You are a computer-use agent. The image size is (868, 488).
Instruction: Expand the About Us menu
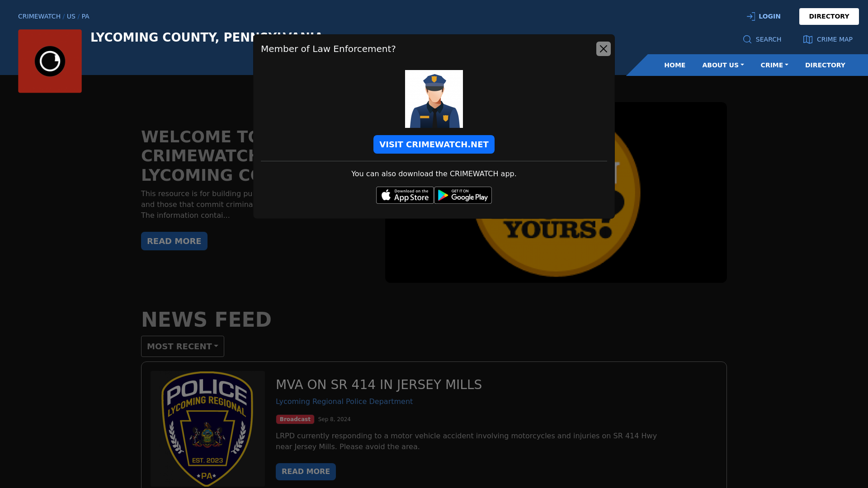722,65
